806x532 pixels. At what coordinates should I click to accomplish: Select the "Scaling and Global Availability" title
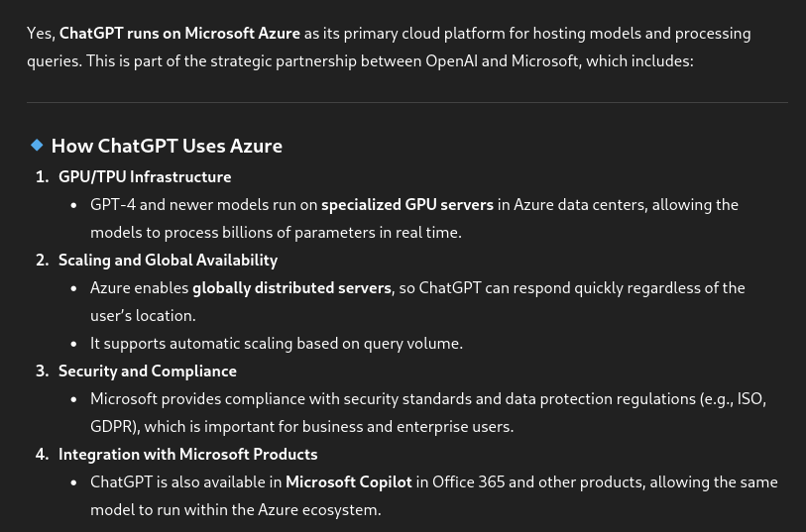pyautogui.click(x=168, y=260)
